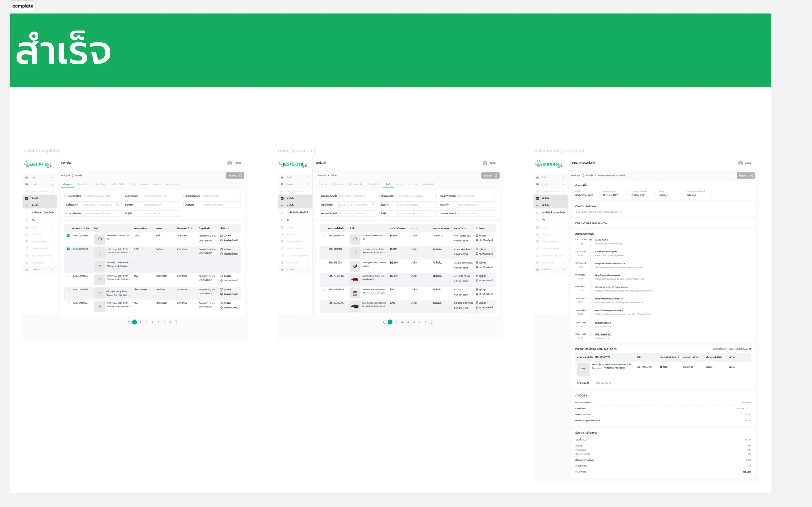Viewport: 812px width, 507px height.
Task: Select the active ทั้งหมด tab in checked-rows frame
Action: 67,185
